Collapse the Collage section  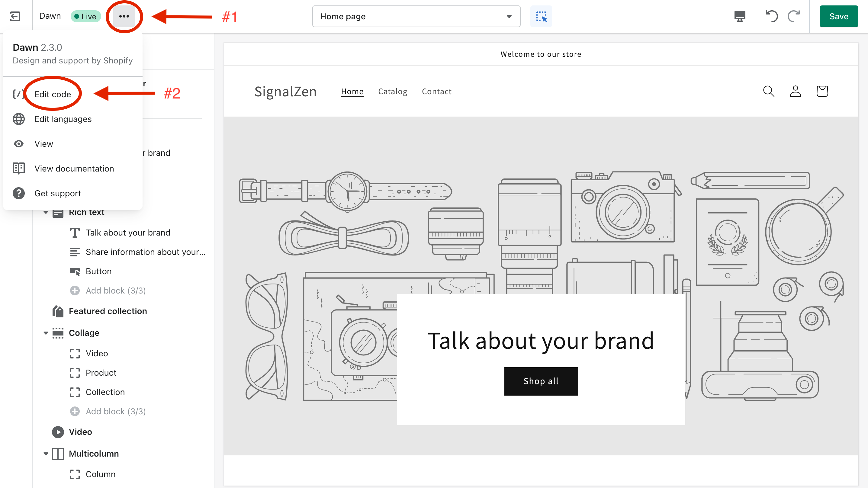pos(46,333)
